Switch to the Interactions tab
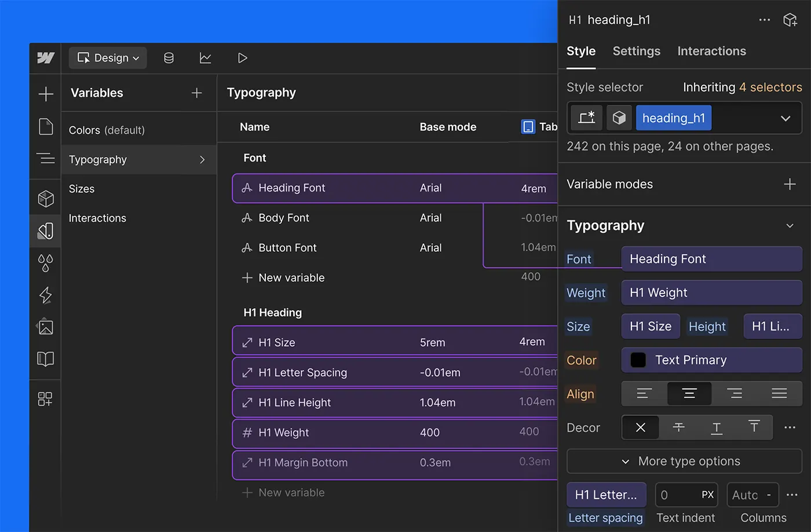Screen dimensions: 811x532 point(711,51)
